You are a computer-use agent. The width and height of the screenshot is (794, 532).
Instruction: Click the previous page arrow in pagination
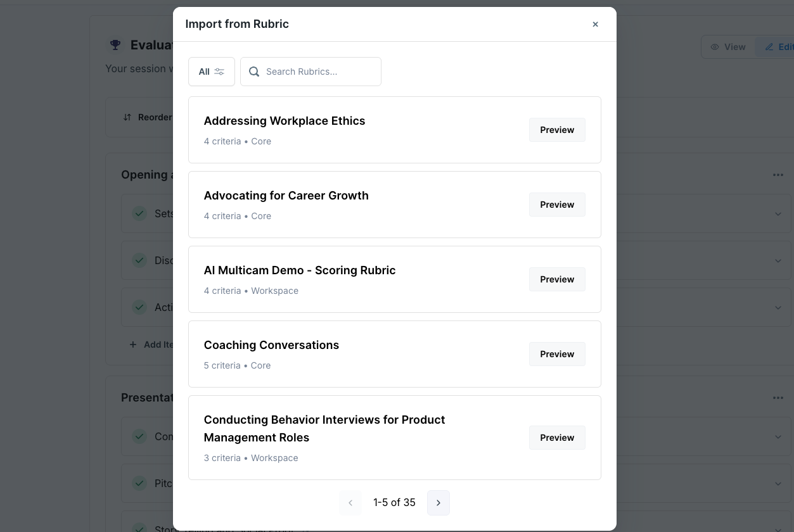[350, 502]
